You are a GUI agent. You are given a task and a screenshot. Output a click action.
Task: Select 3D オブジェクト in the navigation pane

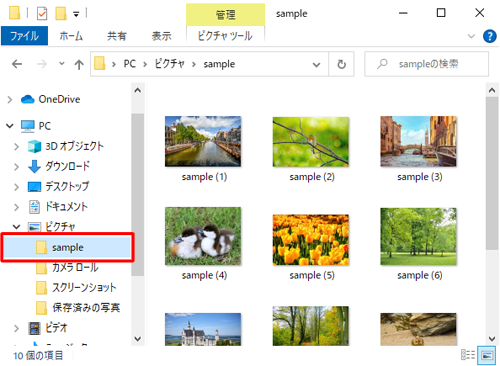tap(66, 146)
